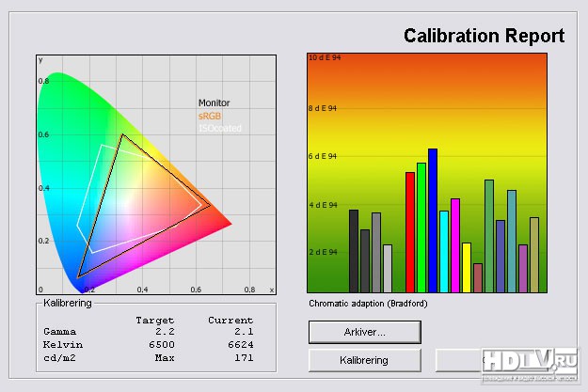Screen dimensions: 588x392
Task: Click the yellow delta E bar
Action: click(467, 268)
